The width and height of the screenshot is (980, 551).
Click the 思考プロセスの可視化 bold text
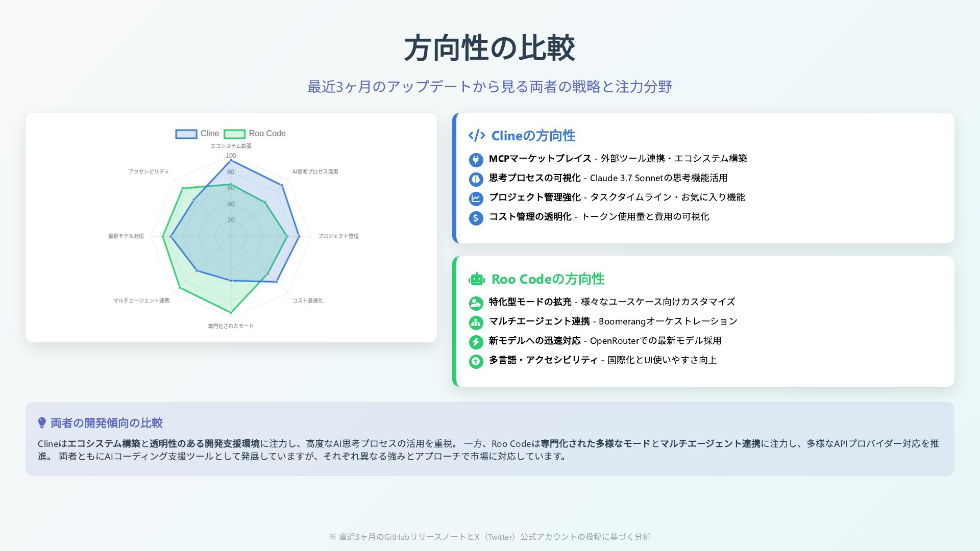point(535,178)
